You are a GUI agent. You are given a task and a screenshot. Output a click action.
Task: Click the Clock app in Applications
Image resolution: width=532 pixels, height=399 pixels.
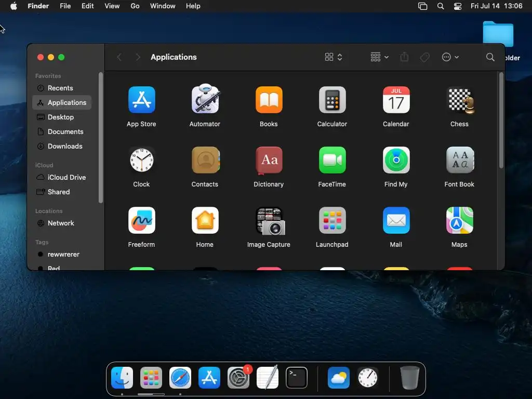[x=141, y=160]
